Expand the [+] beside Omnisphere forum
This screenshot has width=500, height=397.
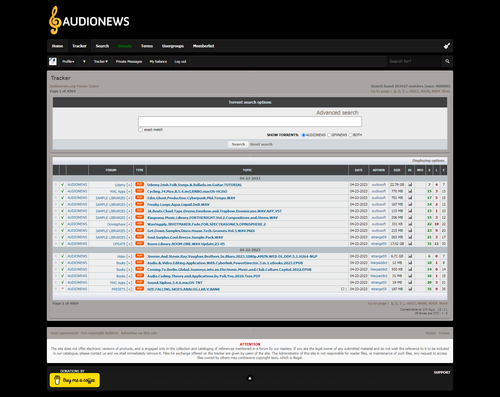129,224
